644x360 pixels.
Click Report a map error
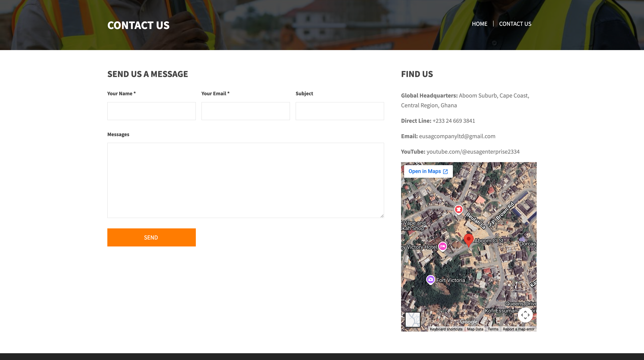coord(519,329)
